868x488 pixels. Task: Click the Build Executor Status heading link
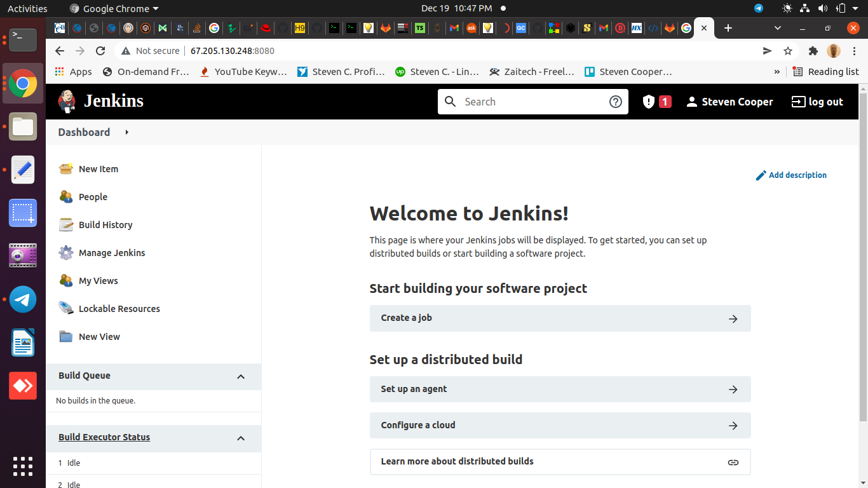click(x=104, y=437)
